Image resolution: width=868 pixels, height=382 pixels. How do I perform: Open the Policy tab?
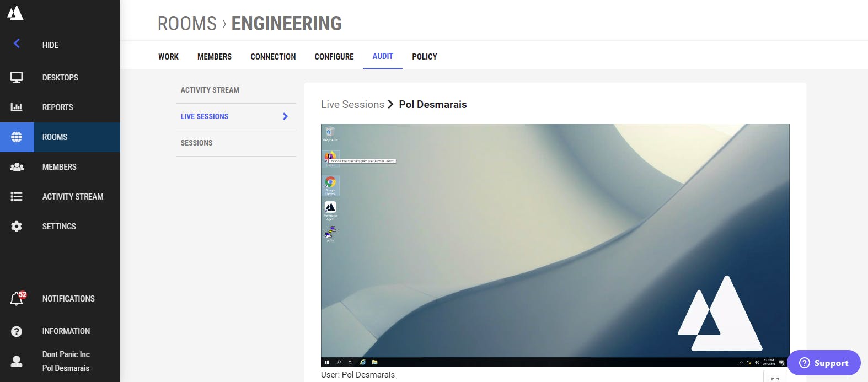[425, 57]
